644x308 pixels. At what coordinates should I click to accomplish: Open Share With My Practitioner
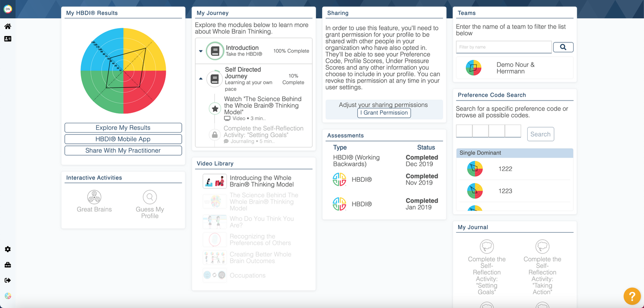(x=123, y=150)
